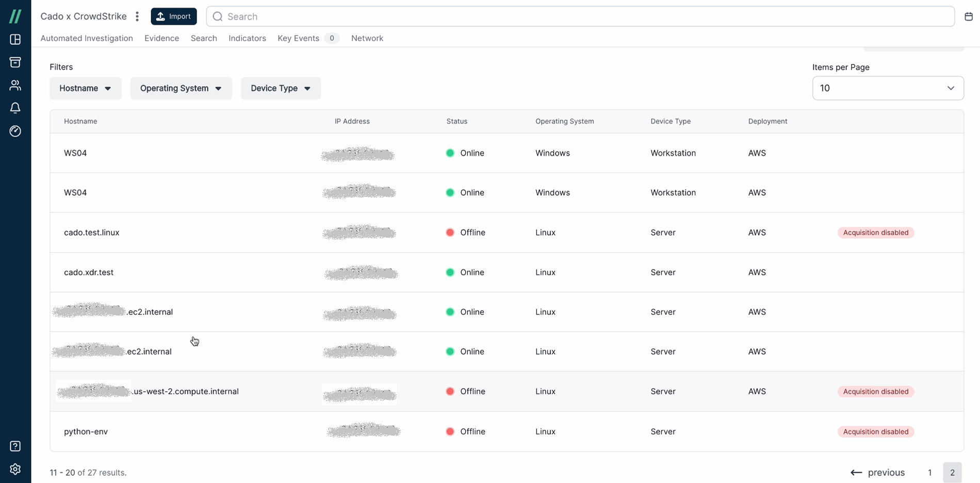Viewport: 980px width, 483px height.
Task: Open the users icon in sidebar
Action: pos(15,85)
